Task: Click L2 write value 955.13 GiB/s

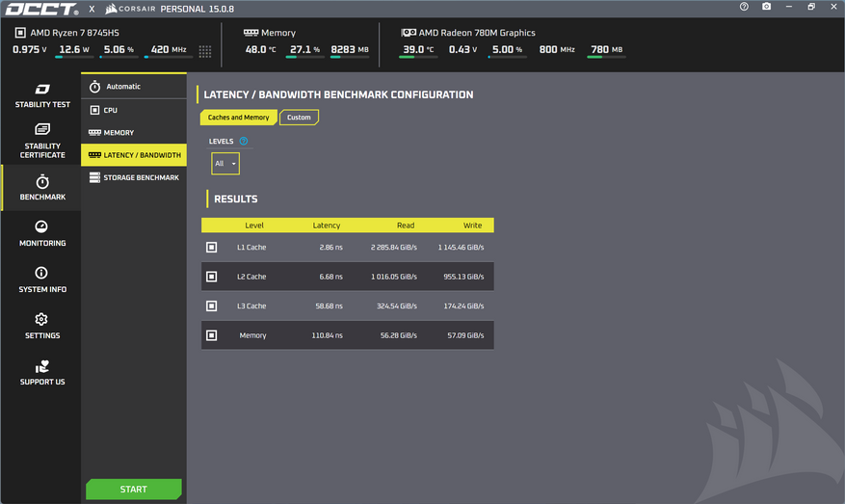Action: coord(464,277)
